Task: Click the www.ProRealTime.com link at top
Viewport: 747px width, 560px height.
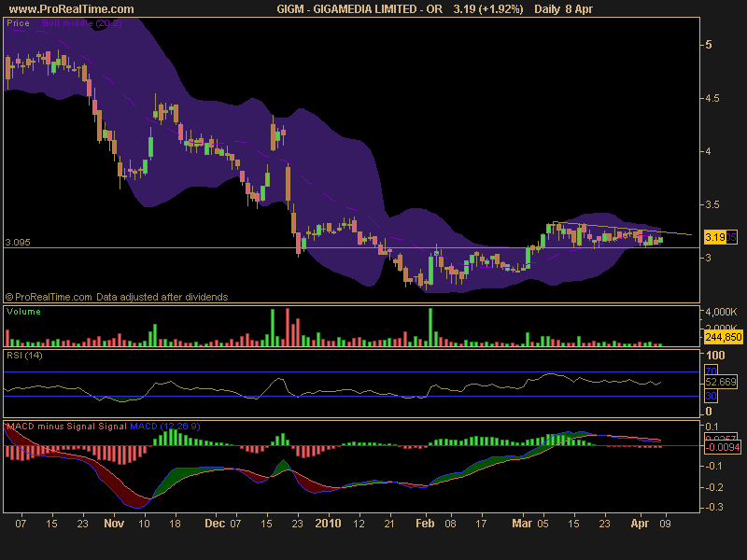Action: [71, 8]
